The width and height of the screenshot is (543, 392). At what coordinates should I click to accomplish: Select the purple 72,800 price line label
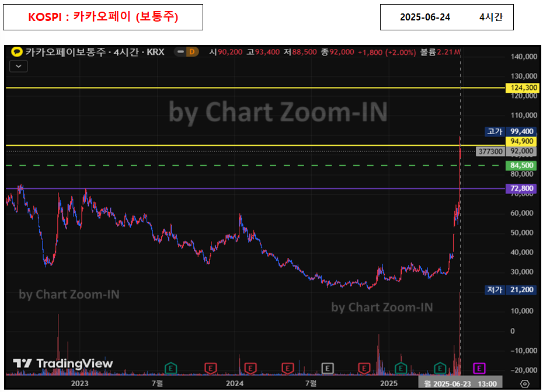[522, 188]
